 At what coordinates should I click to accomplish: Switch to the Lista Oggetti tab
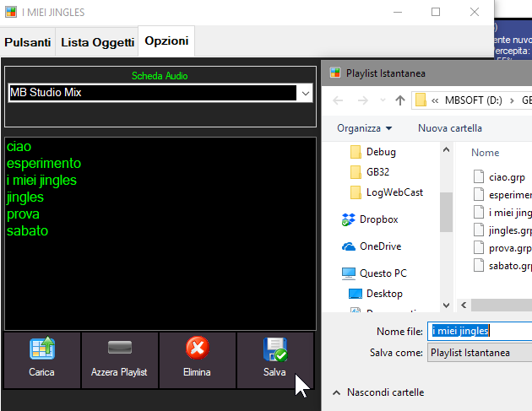(x=97, y=42)
